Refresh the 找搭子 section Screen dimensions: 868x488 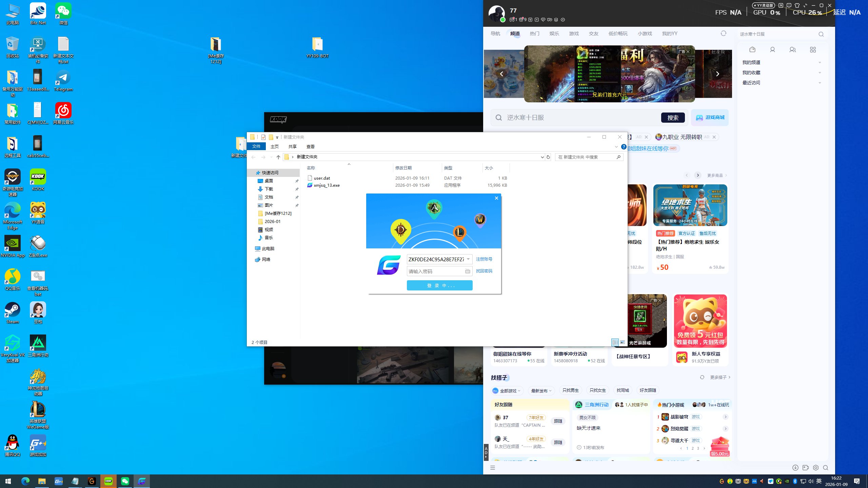(x=702, y=377)
